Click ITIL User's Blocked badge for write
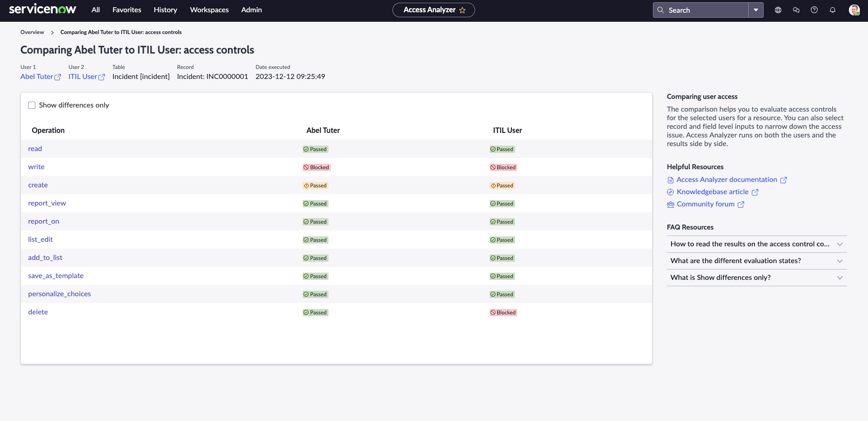This screenshot has width=868, height=421. pyautogui.click(x=503, y=167)
